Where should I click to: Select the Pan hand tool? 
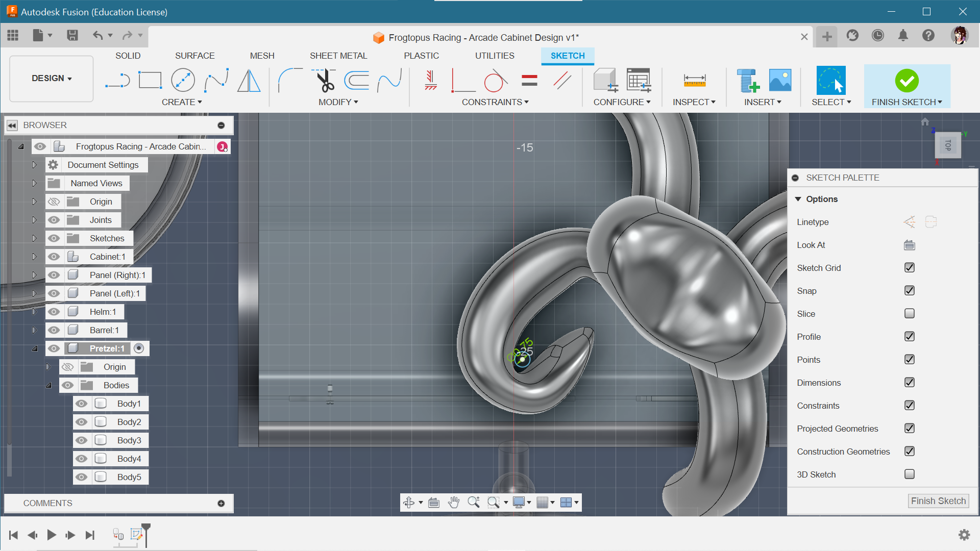click(454, 503)
